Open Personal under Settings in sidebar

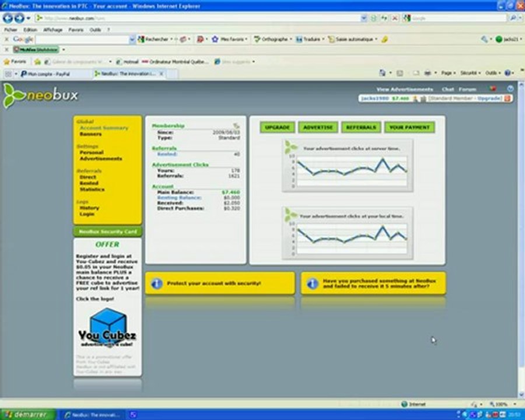point(92,153)
